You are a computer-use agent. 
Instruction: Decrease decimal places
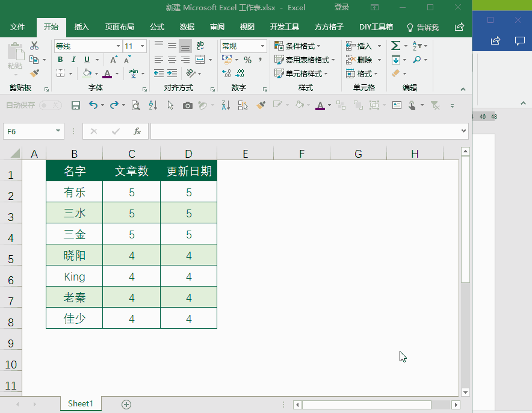[x=240, y=73]
